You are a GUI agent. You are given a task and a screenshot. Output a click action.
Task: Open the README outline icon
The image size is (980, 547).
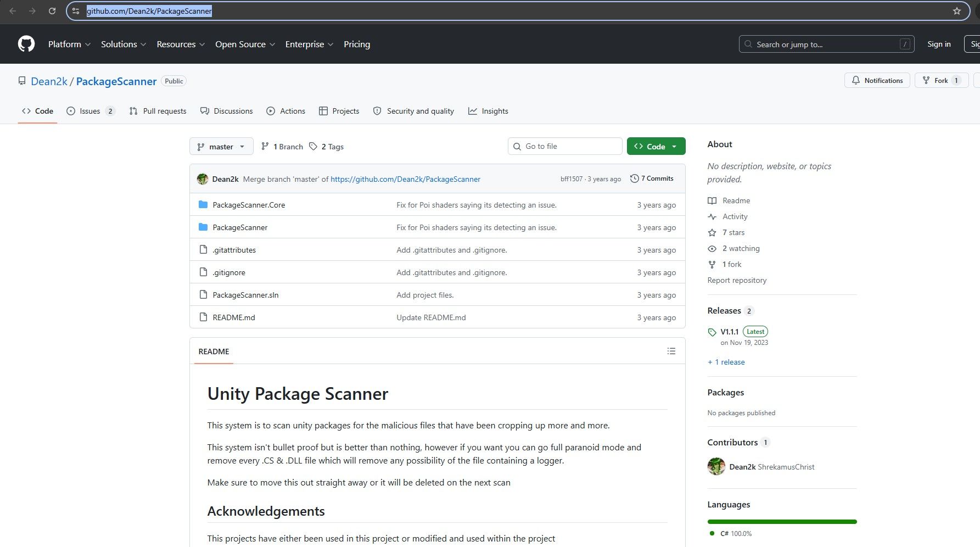tap(671, 351)
